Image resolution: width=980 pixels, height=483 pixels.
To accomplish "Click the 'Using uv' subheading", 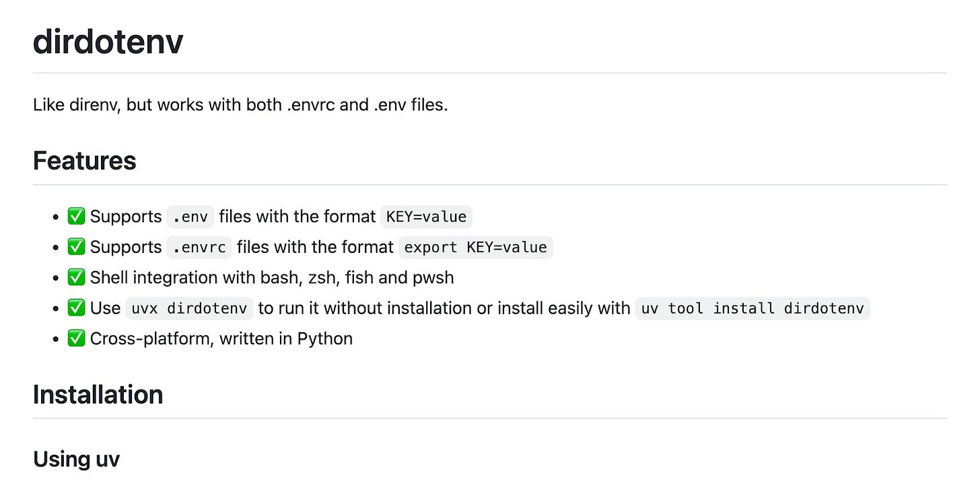I will pyautogui.click(x=76, y=459).
